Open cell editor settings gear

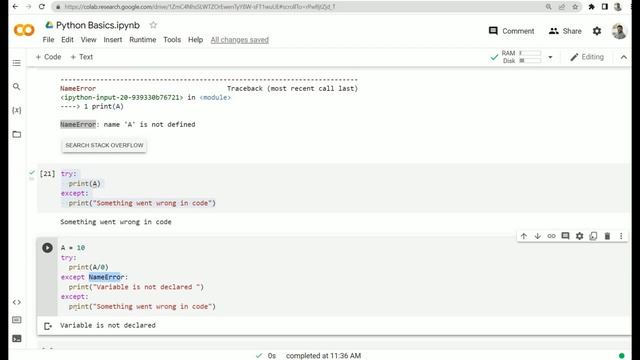click(x=580, y=236)
